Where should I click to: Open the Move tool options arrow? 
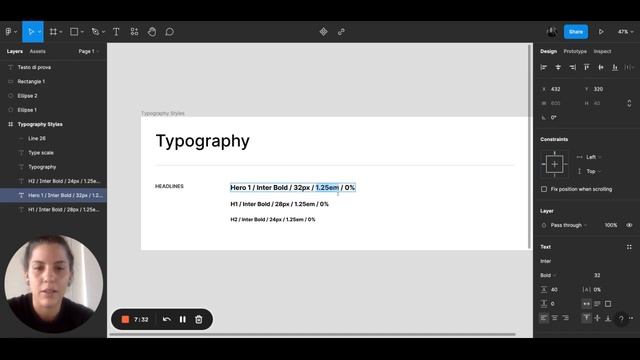pyautogui.click(x=40, y=32)
